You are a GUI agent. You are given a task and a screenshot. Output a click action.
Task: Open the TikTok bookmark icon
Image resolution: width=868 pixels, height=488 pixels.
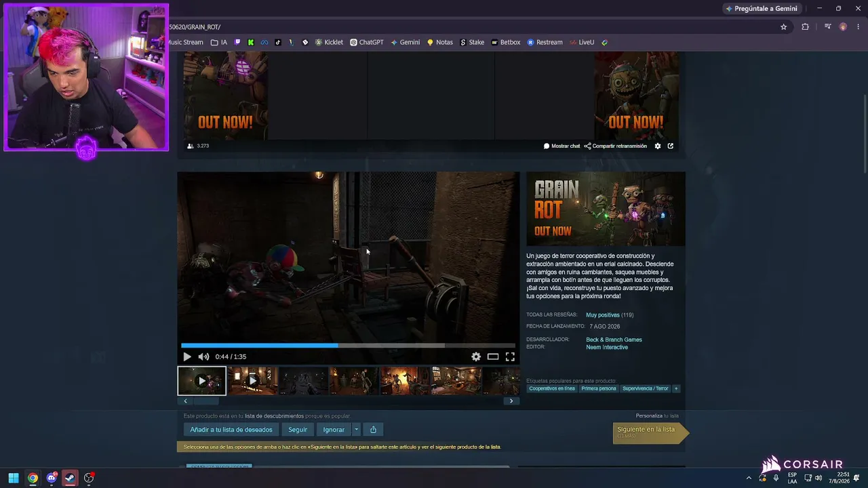click(x=278, y=42)
